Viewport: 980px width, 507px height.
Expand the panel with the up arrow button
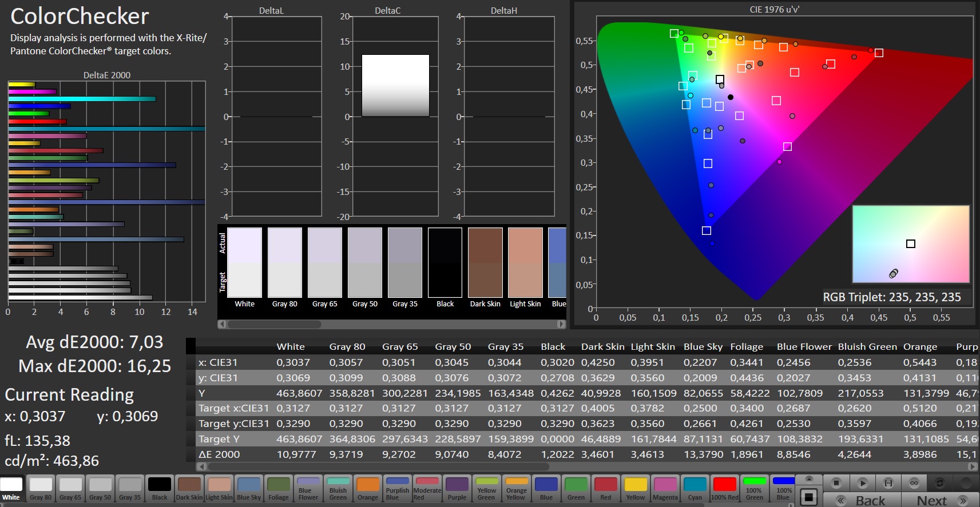pyautogui.click(x=808, y=479)
